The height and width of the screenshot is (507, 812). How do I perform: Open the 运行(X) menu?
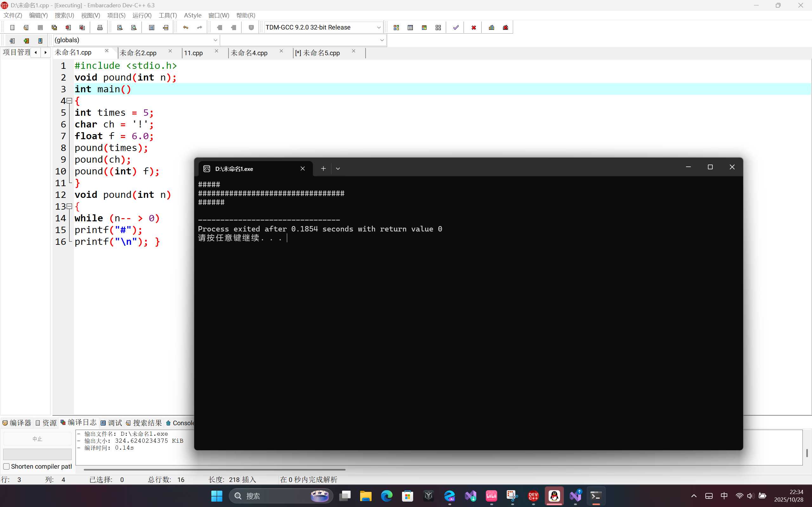pos(142,16)
